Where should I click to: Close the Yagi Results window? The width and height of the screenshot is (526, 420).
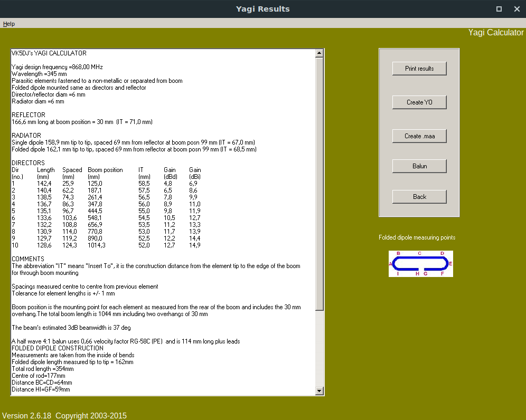point(517,9)
